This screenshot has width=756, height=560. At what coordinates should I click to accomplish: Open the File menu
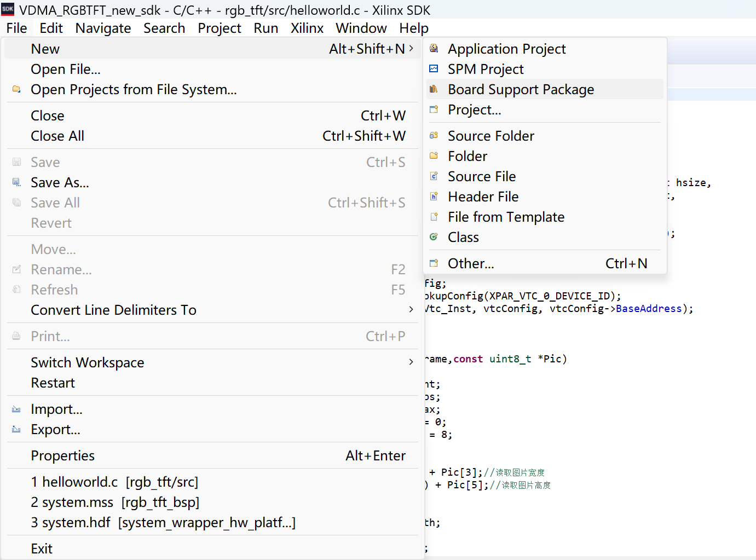tap(17, 28)
